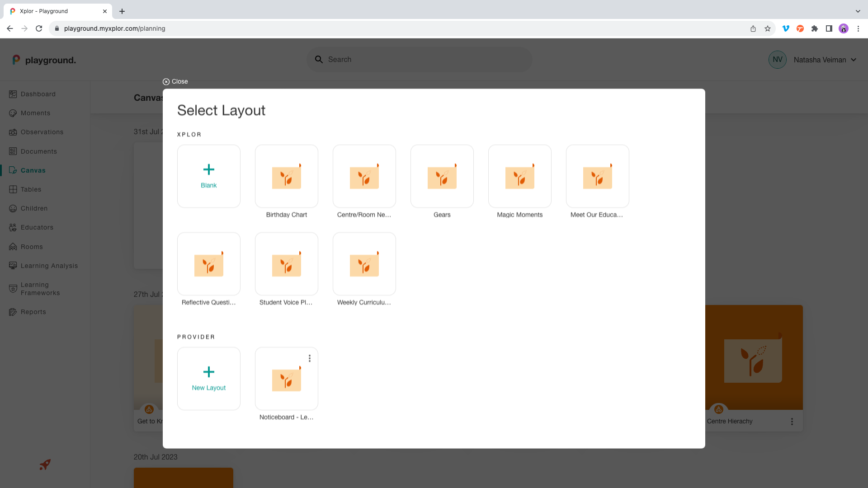Click the rocket icon at the sidebar bottom
868x488 pixels.
(x=45, y=465)
